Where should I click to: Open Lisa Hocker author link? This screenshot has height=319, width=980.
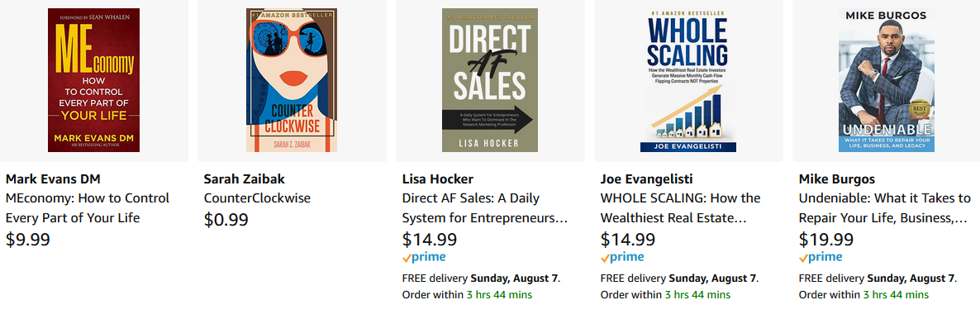click(x=437, y=179)
